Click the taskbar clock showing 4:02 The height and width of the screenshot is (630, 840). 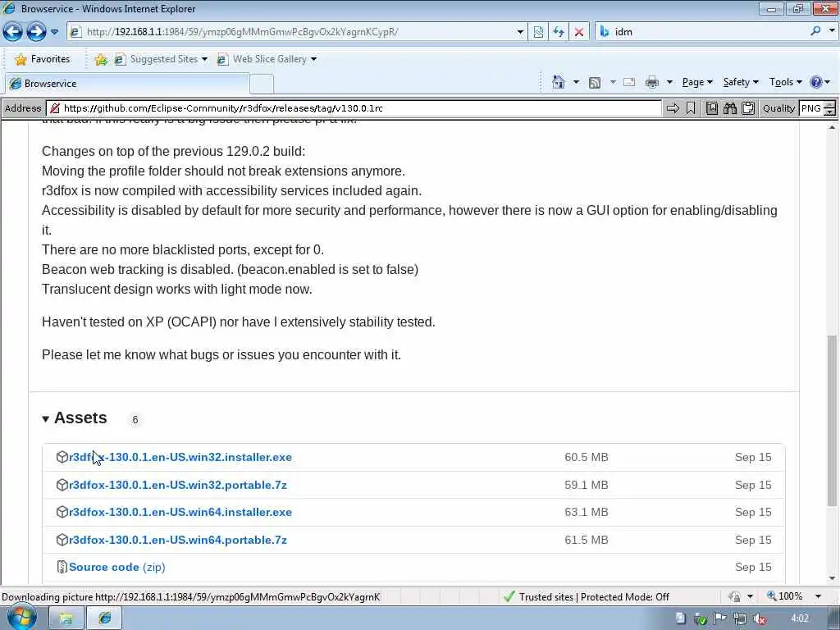tap(799, 619)
